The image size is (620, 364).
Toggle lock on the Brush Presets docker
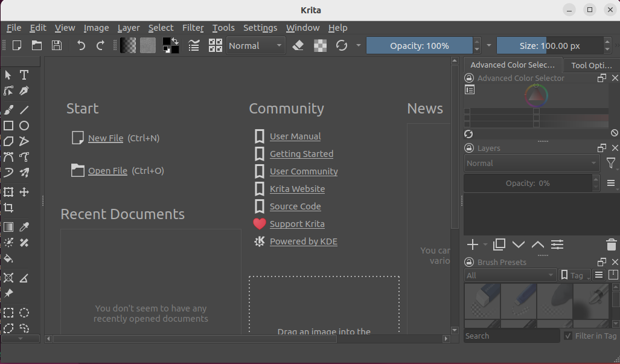point(469,263)
